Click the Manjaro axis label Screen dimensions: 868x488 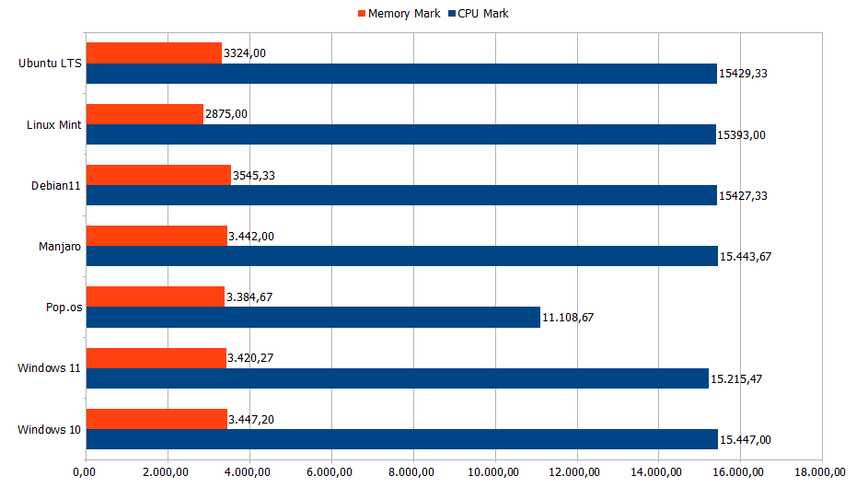[60, 247]
